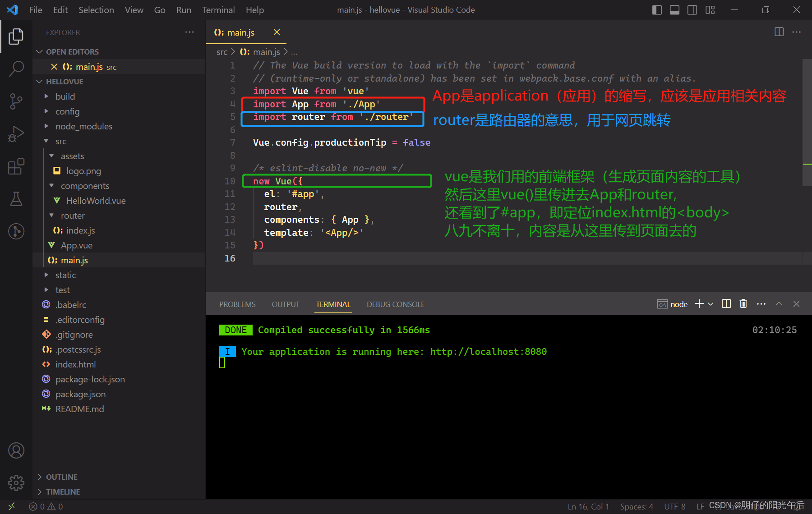The image size is (812, 514).
Task: Open the Edit menu
Action: [60, 10]
